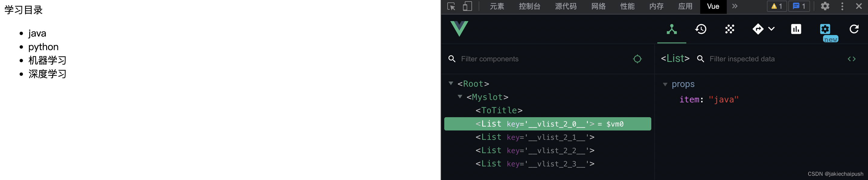Click the Root component node

(x=474, y=84)
